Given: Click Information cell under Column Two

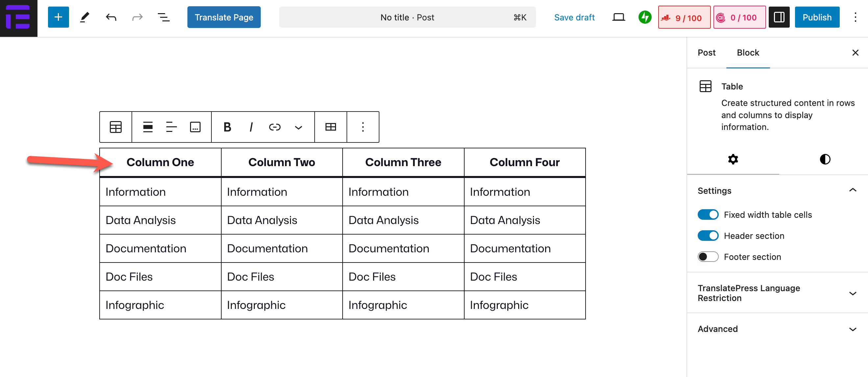Looking at the screenshot, I should tap(282, 192).
